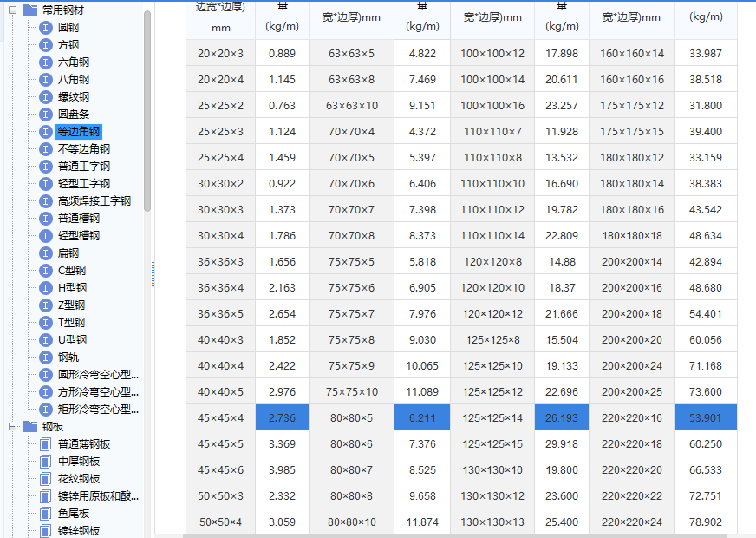The width and height of the screenshot is (756, 538).
Task: Select 圆形冷弯空心型 tree entry
Action: [98, 375]
